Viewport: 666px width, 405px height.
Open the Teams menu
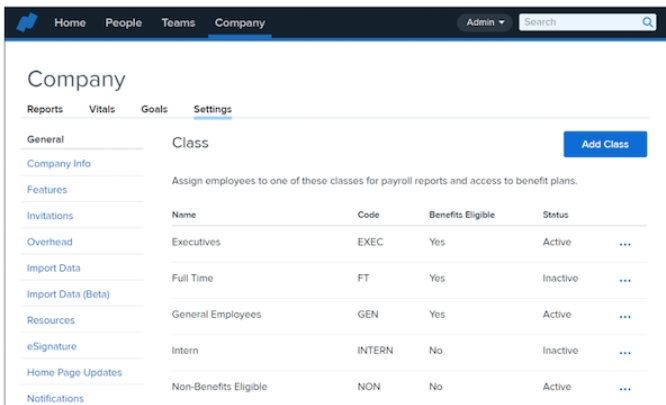178,22
